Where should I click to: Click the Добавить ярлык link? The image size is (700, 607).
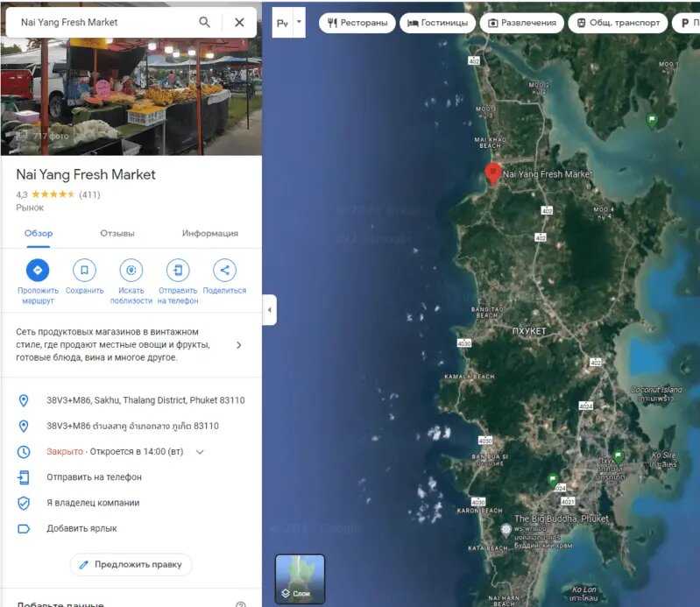click(81, 528)
